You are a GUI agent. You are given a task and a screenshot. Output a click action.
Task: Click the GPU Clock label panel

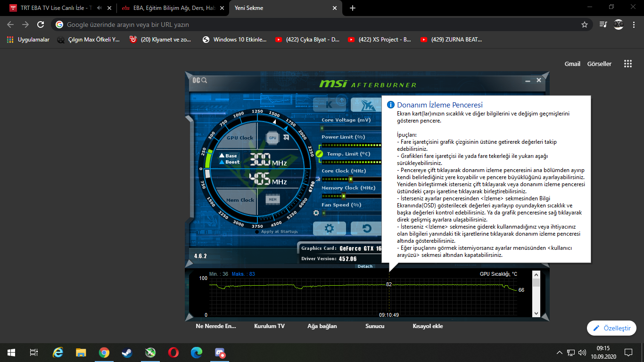[x=240, y=138]
